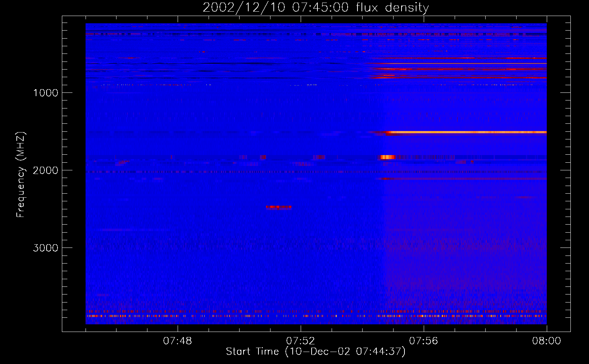Click the 07:52 time axis label

pos(301,341)
